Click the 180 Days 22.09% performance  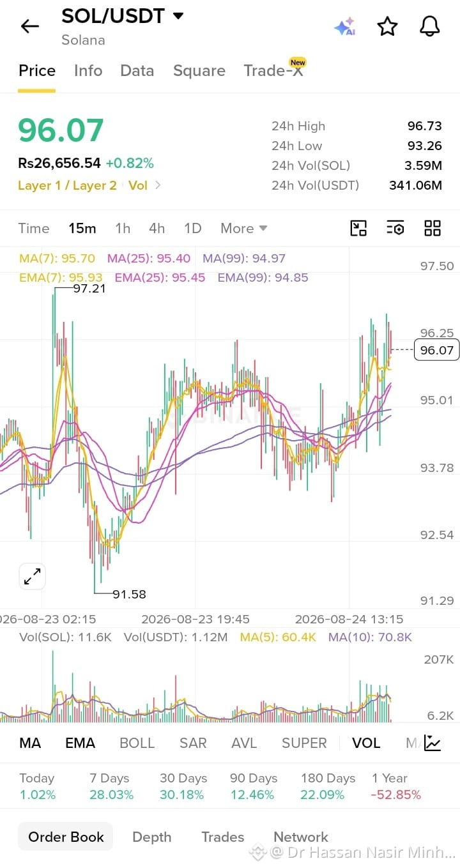click(x=328, y=786)
